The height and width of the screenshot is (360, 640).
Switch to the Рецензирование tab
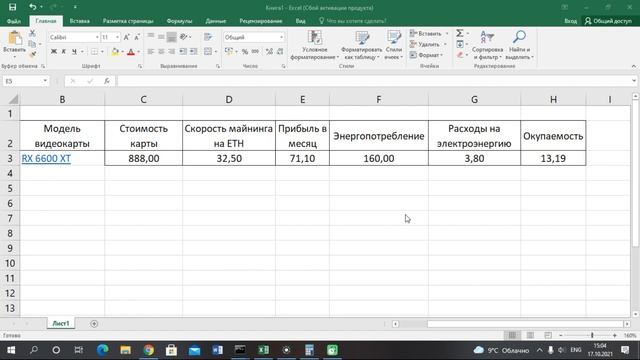click(x=260, y=21)
